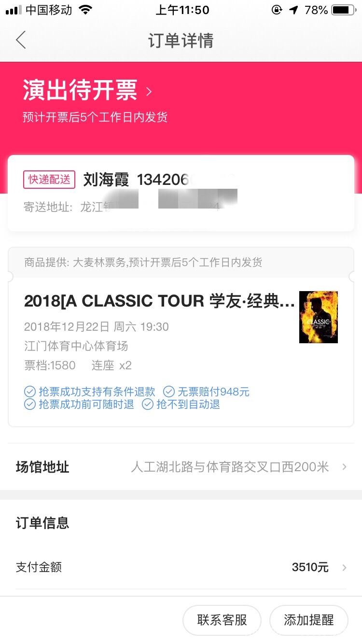Tap the battery icon in status bar
Viewport: 362px width, 644px height.
pyautogui.click(x=343, y=10)
